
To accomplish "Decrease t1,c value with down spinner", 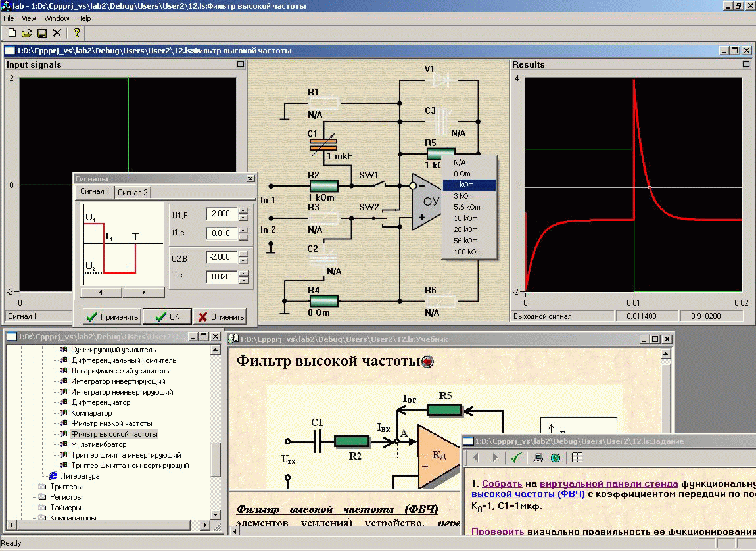I will click(243, 237).
